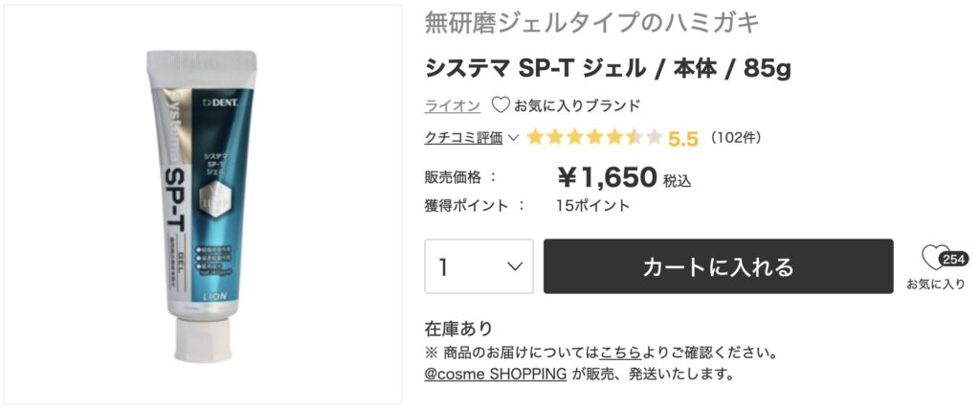Open the quantity dropdown showing 1
Image resolution: width=980 pixels, height=411 pixels.
coord(479,266)
